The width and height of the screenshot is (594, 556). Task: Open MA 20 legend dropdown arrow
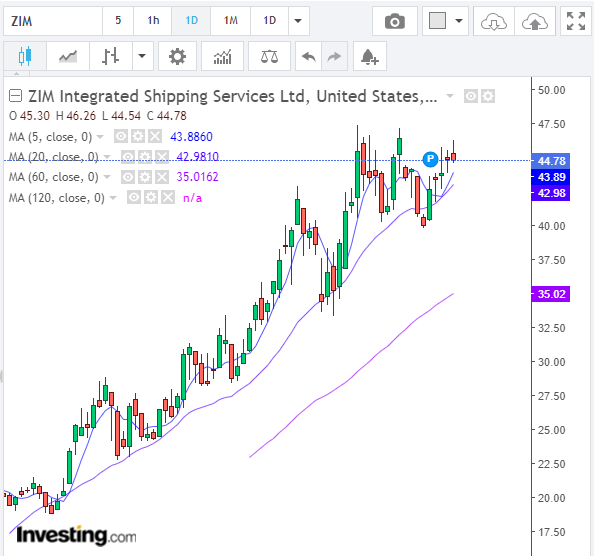[x=107, y=156]
